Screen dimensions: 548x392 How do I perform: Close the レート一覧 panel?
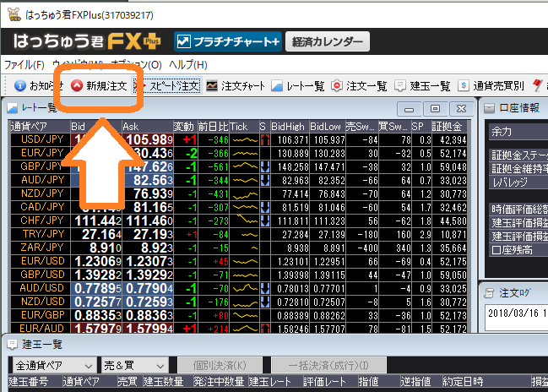(x=461, y=109)
